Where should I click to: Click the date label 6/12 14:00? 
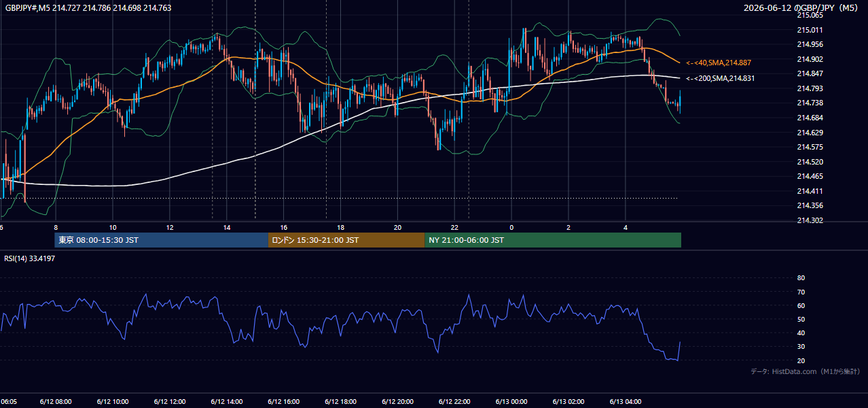[227, 402]
